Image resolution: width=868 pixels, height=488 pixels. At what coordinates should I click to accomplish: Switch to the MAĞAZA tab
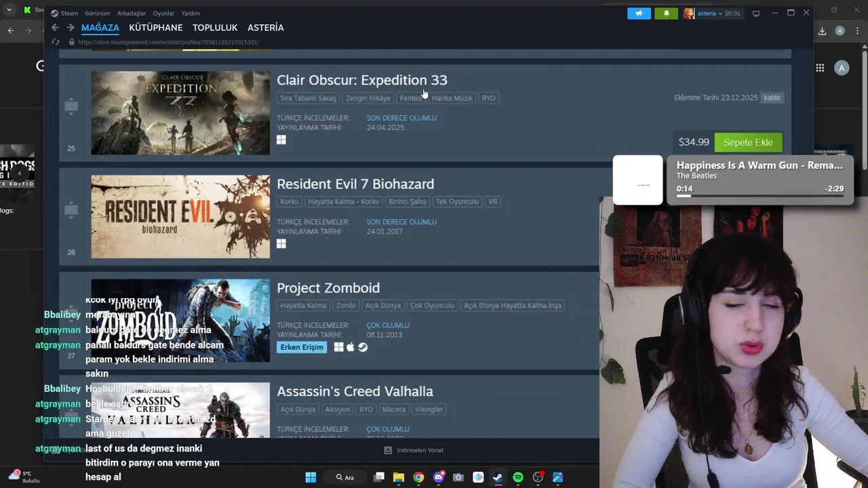click(100, 28)
